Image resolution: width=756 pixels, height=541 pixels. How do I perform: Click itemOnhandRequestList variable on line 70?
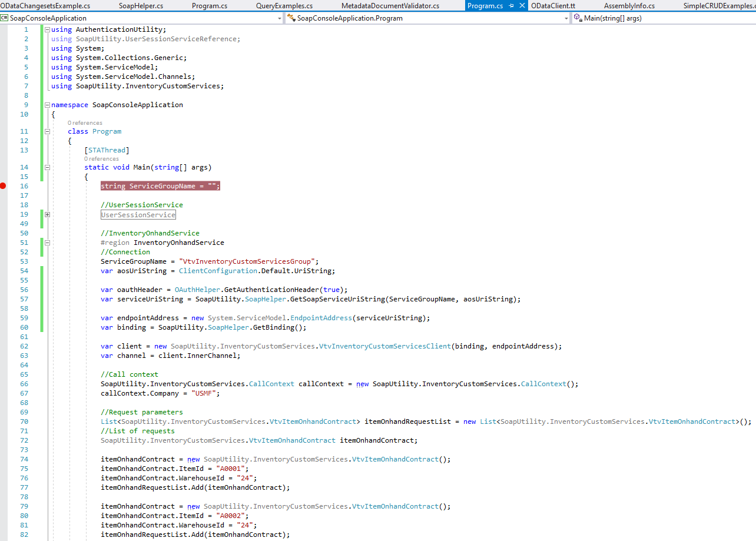[407, 421]
